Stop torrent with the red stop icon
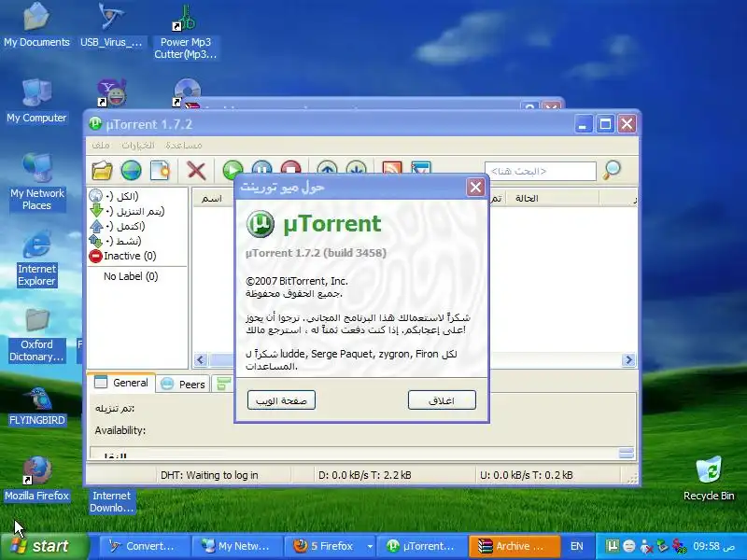The height and width of the screenshot is (560, 747). [x=290, y=169]
